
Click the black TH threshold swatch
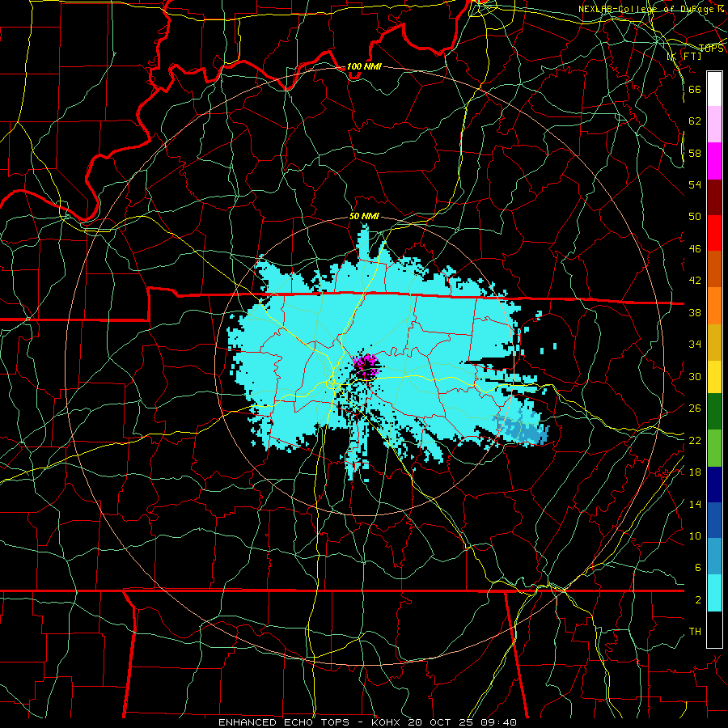point(714,629)
